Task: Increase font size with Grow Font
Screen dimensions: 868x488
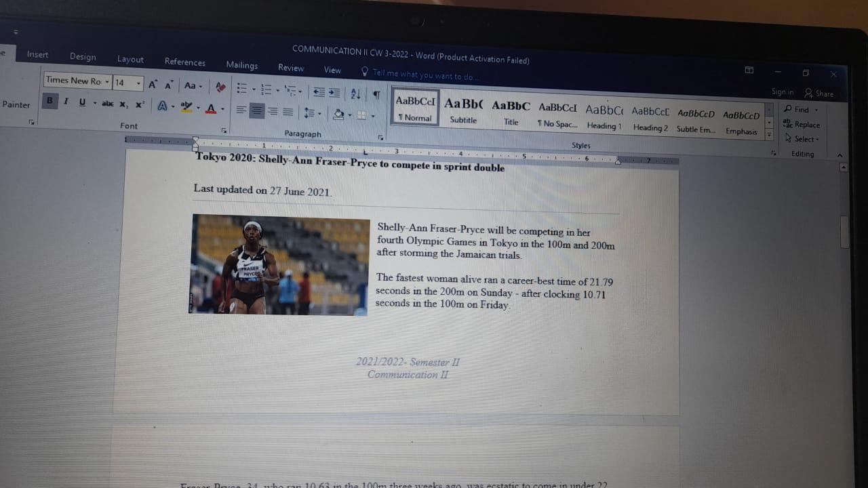Action: click(153, 84)
